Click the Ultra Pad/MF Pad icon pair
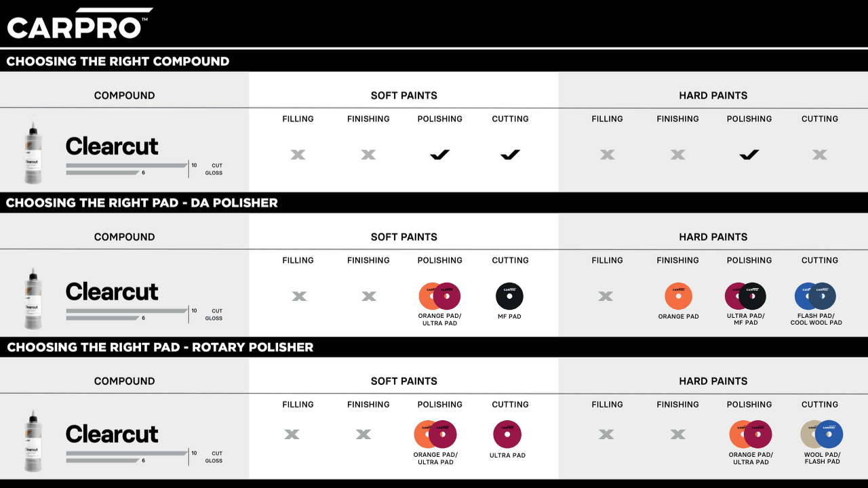This screenshot has width=868, height=488. [745, 296]
